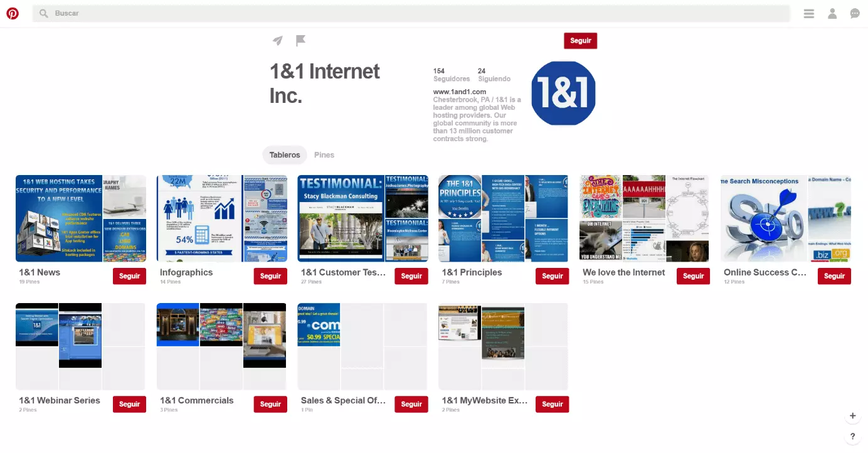This screenshot has height=453, width=868.
Task: Follow the 1&1 Customer Testimonials board
Action: point(411,276)
